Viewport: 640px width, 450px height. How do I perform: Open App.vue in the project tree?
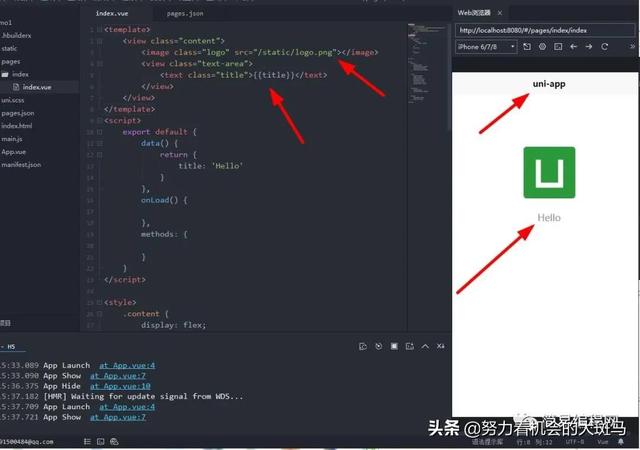click(x=13, y=152)
